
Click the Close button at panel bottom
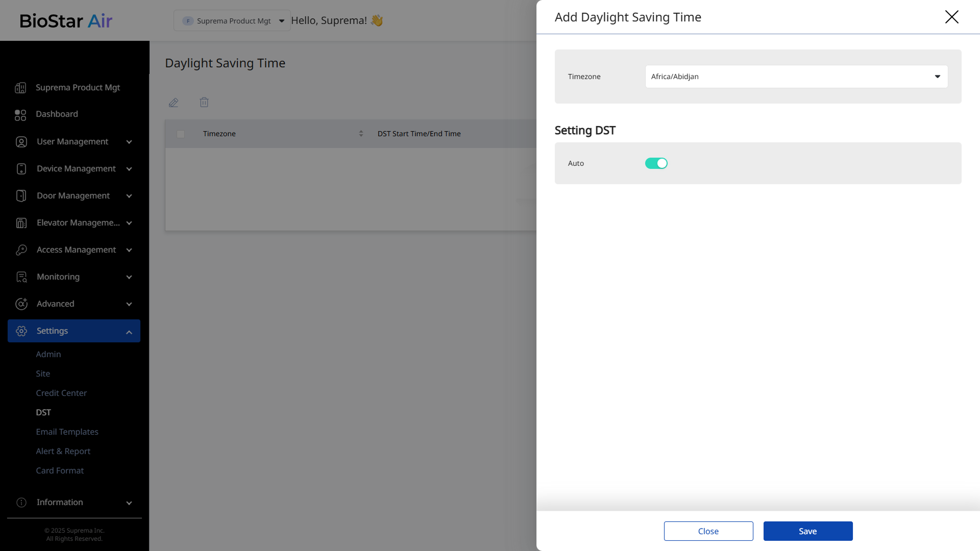[708, 531]
